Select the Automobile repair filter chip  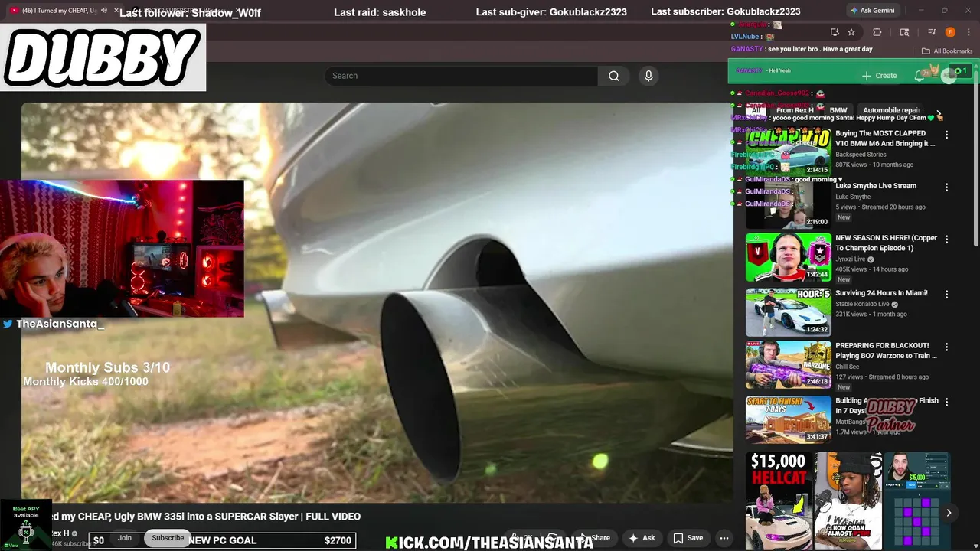(891, 110)
